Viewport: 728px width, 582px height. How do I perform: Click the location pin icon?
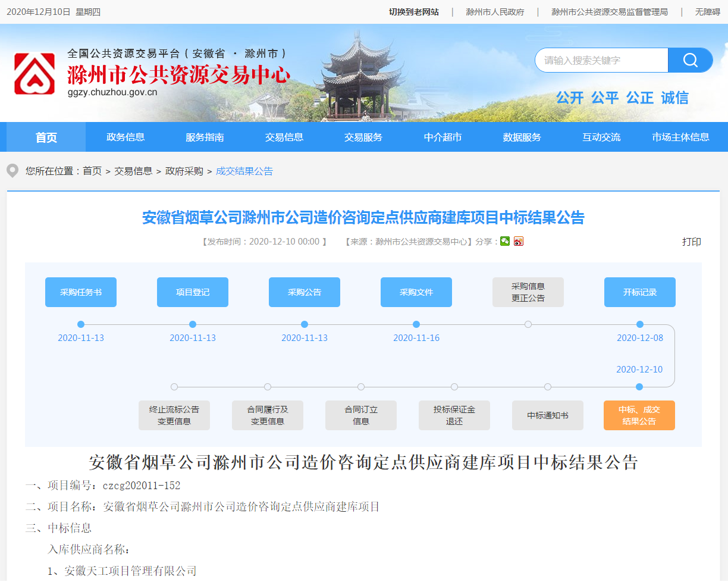click(x=12, y=171)
